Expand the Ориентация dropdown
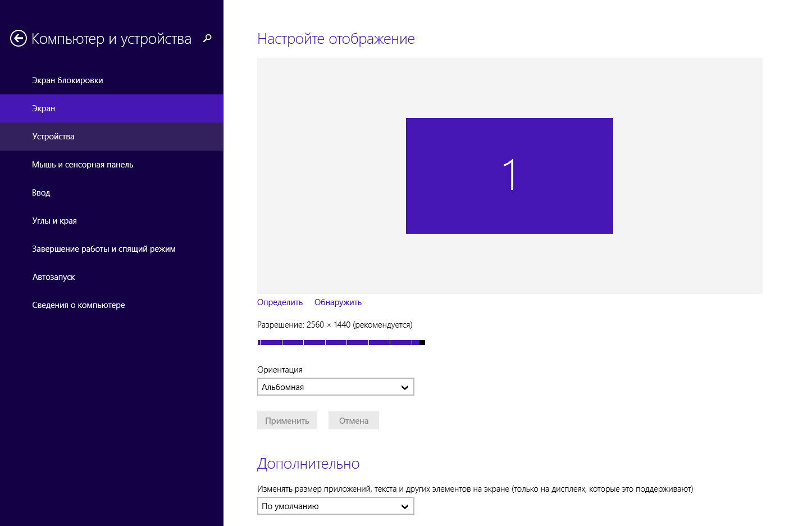This screenshot has height=526, width=812. (x=335, y=387)
